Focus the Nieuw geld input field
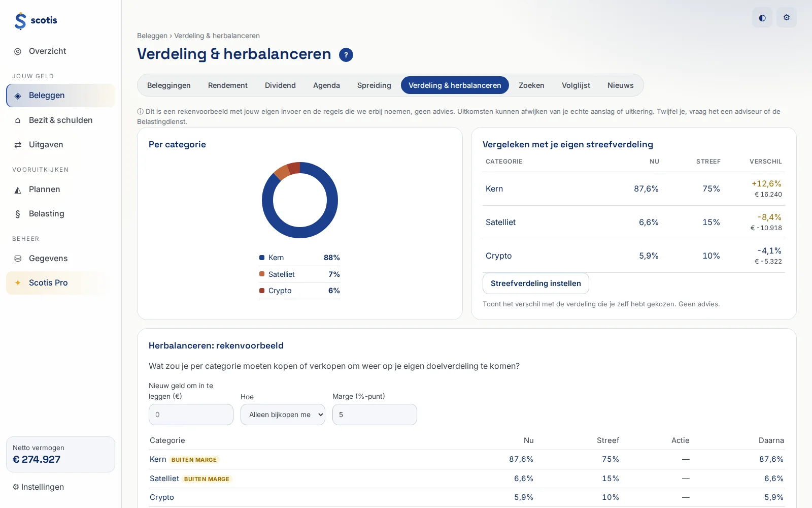 [191, 415]
